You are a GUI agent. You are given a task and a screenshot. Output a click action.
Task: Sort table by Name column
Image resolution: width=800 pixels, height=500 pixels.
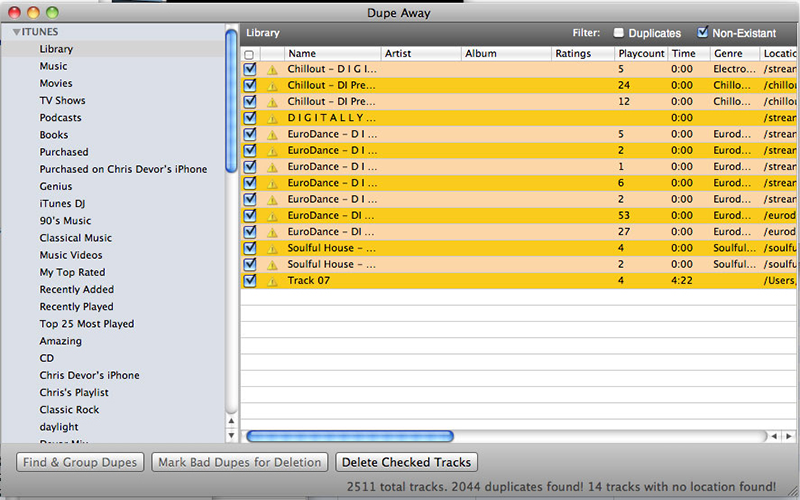tap(333, 54)
